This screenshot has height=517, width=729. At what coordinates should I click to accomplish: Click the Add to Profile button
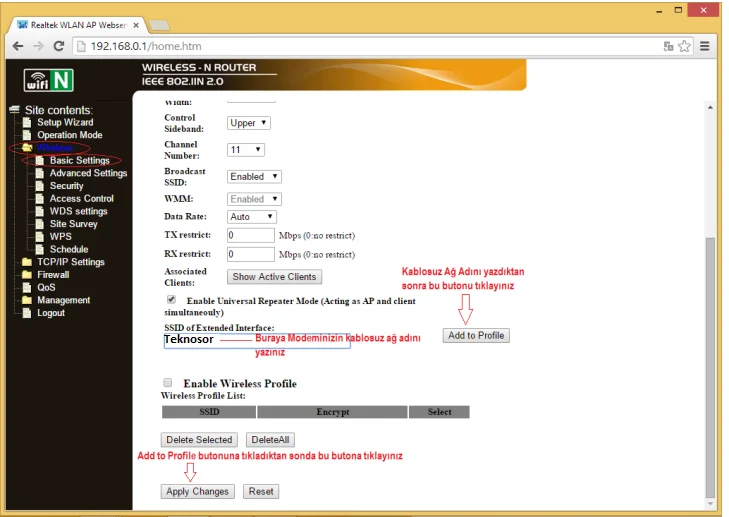476,336
